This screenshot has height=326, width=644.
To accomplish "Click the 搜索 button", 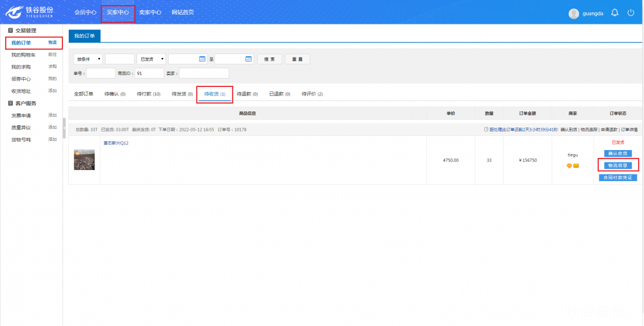I will (x=269, y=59).
